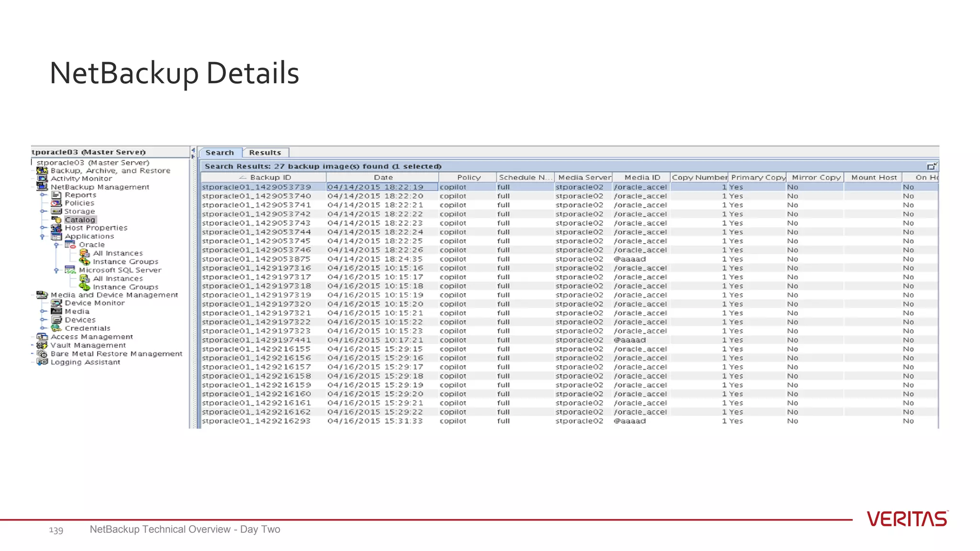This screenshot has width=980, height=551.
Task: Sort by Mirror Copy column header
Action: click(815, 177)
